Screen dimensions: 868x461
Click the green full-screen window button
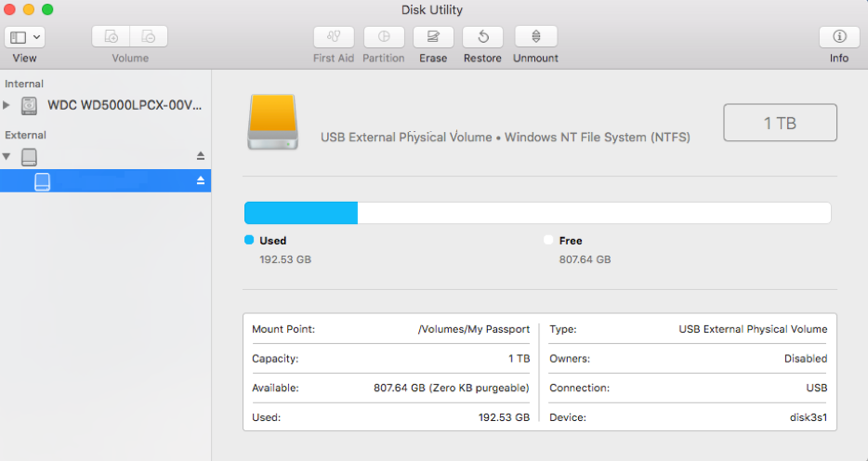tap(47, 9)
